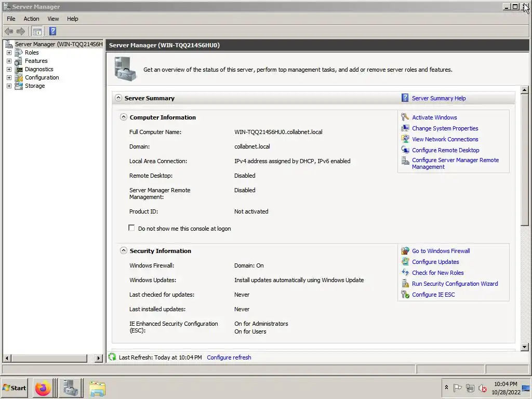Expand the Roles tree node
The height and width of the screenshot is (399, 532).
pos(9,52)
